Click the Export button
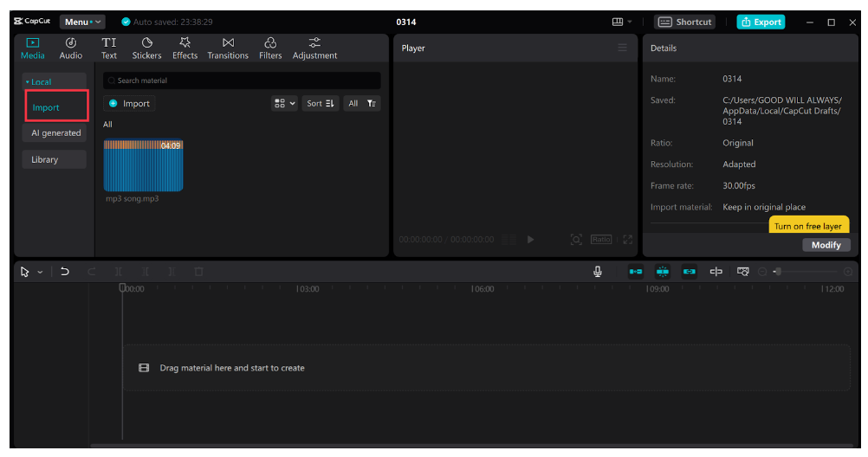This screenshot has width=868, height=457. point(761,23)
